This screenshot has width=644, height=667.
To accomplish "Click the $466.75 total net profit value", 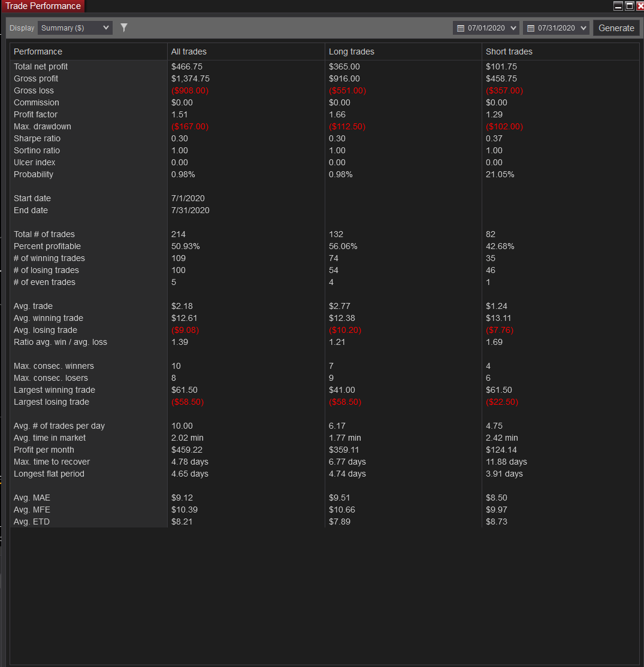I will click(x=187, y=67).
